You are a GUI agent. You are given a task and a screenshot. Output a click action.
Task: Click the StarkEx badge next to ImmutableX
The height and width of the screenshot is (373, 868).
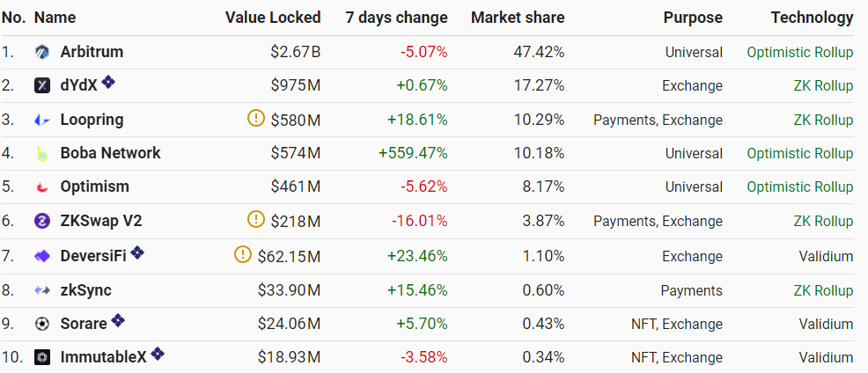pos(158,355)
